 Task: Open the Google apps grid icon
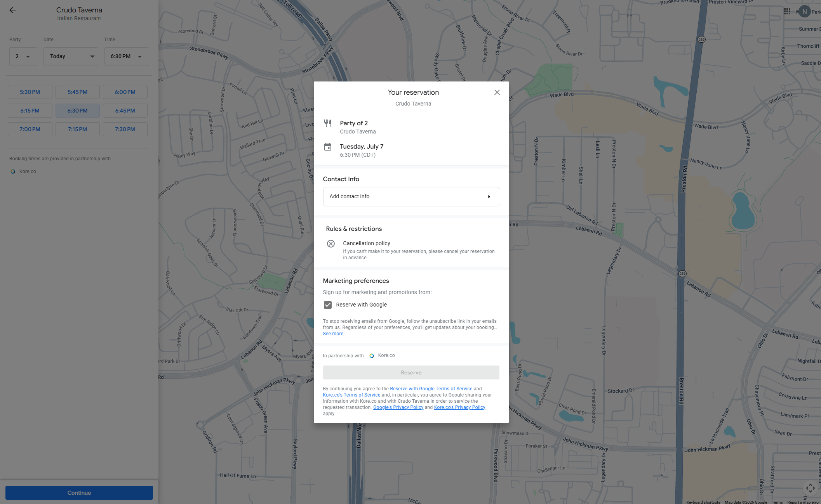point(787,12)
